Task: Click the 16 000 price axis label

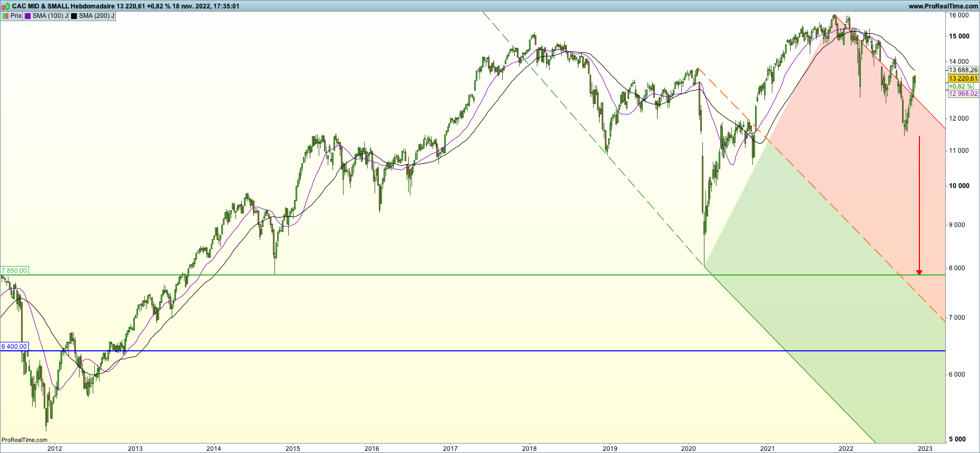Action: (959, 15)
